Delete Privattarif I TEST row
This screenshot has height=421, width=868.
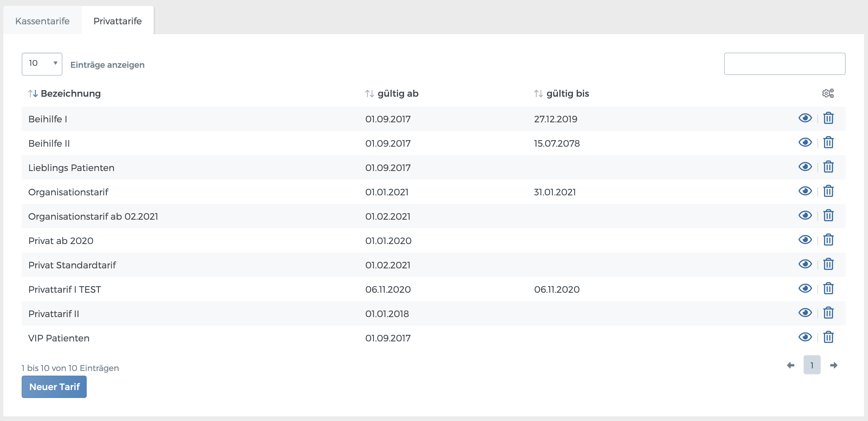[x=828, y=289]
